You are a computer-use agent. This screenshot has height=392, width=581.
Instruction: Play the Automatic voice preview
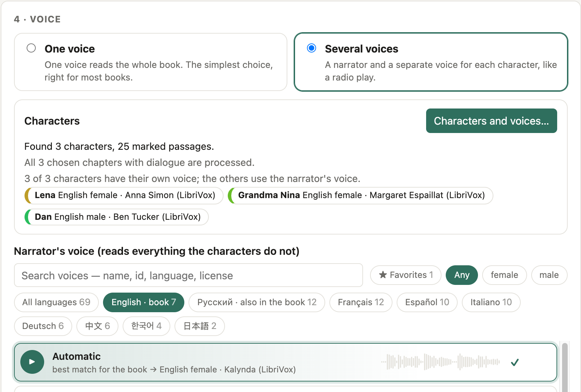32,362
